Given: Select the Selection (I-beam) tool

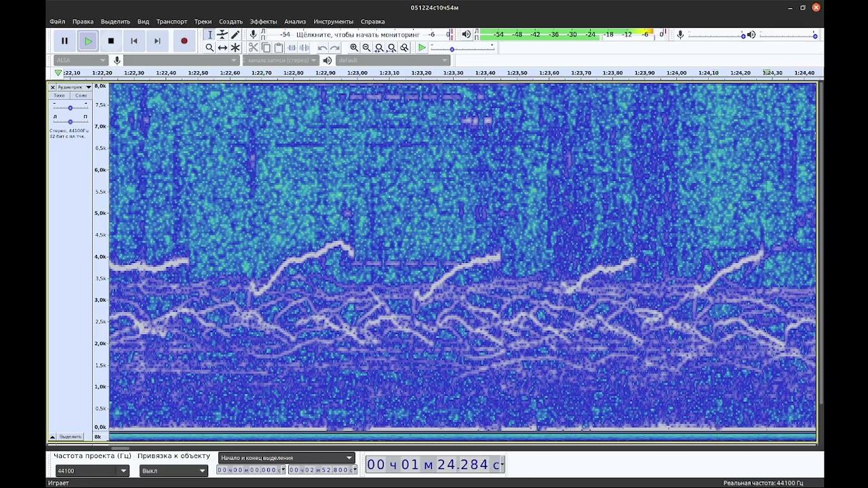Looking at the screenshot, I should tap(210, 35).
